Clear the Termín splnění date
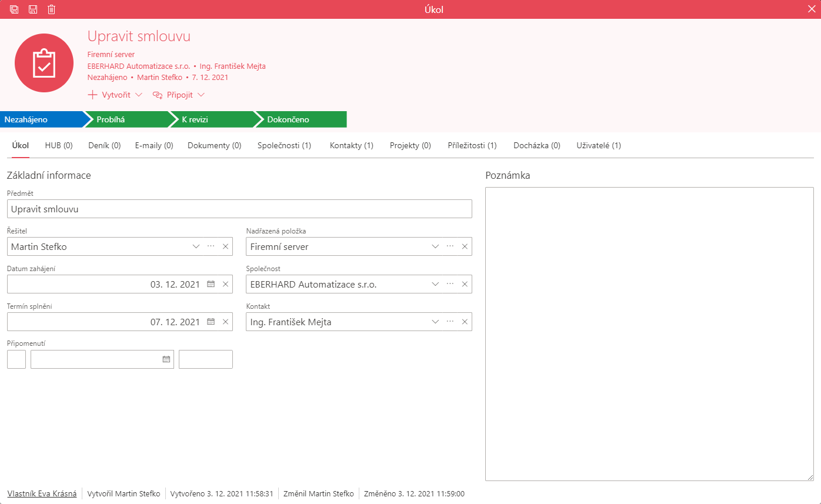The width and height of the screenshot is (821, 504). (x=225, y=322)
